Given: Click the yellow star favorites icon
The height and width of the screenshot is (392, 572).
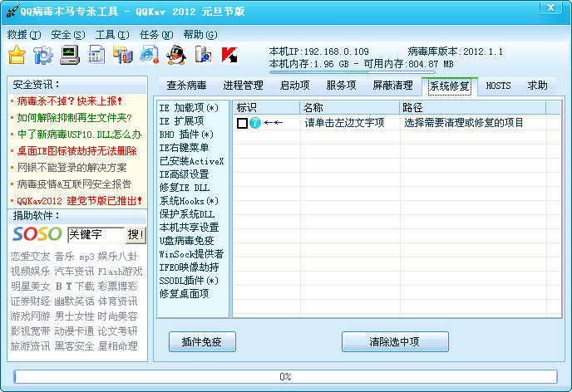Looking at the screenshot, I should tap(17, 55).
